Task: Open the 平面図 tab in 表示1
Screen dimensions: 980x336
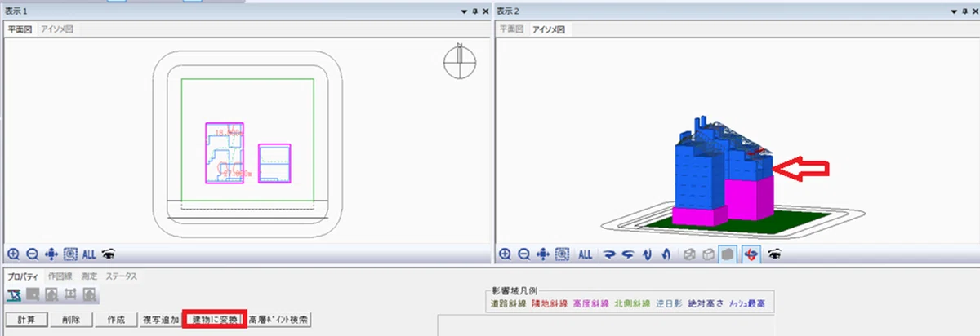Action: tap(20, 29)
